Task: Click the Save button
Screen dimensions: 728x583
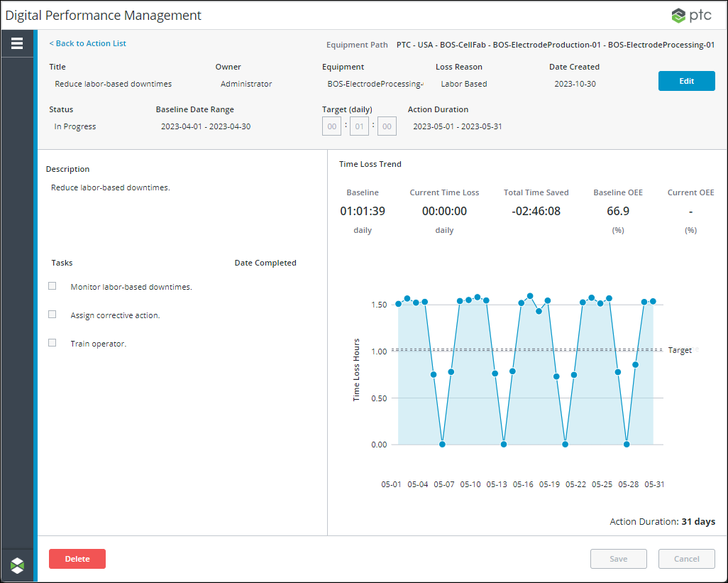Action: pos(618,559)
